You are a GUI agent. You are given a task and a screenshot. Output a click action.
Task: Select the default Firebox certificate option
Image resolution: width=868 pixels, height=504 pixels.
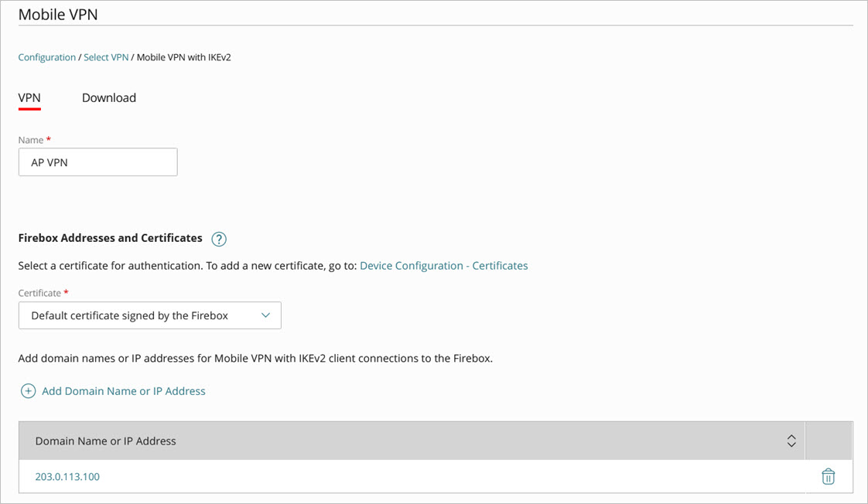[128, 315]
